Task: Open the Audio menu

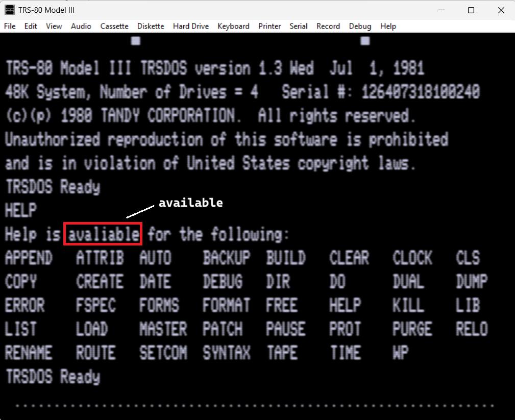Action: (x=81, y=26)
